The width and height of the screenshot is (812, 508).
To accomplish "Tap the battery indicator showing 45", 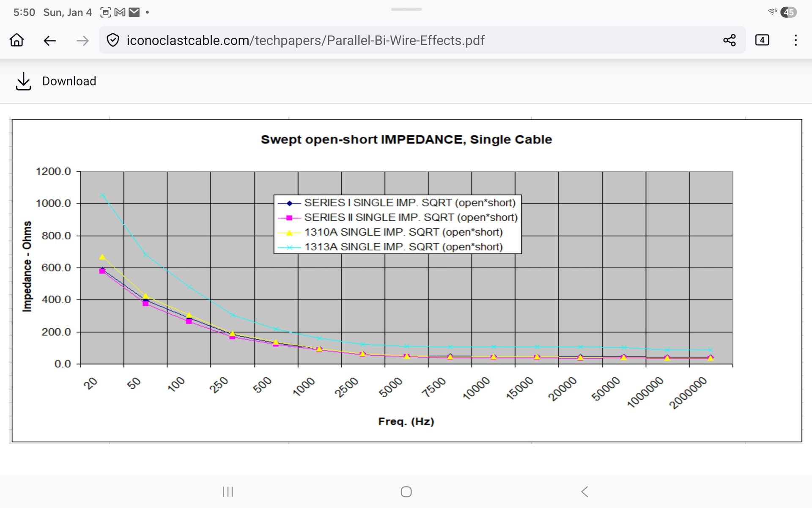I will click(x=788, y=12).
